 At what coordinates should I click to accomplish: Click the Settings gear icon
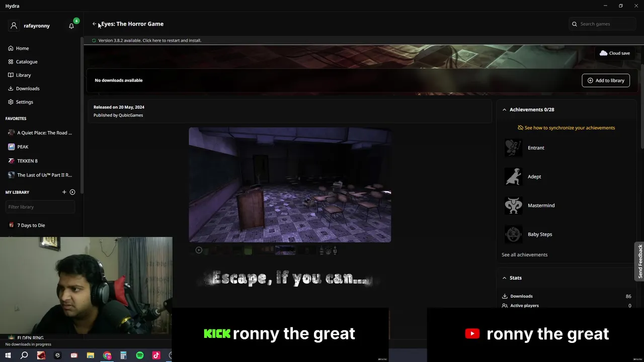[x=11, y=102]
